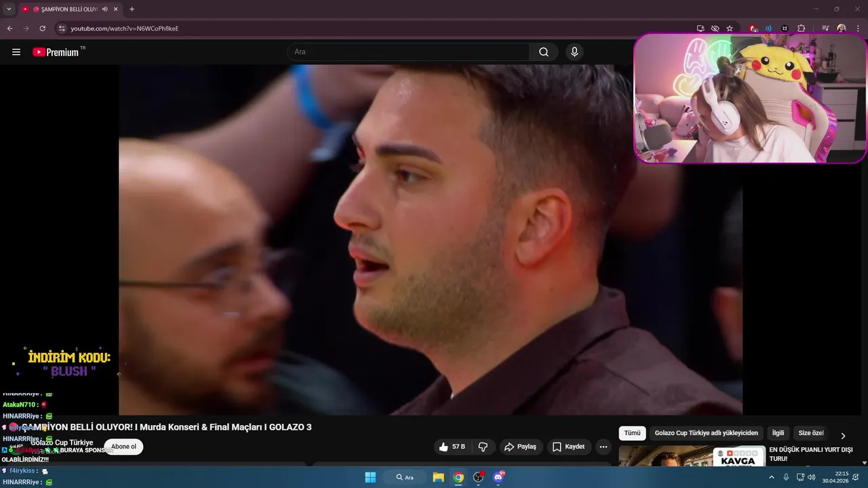Click the microphone icon in system tray

(786, 477)
